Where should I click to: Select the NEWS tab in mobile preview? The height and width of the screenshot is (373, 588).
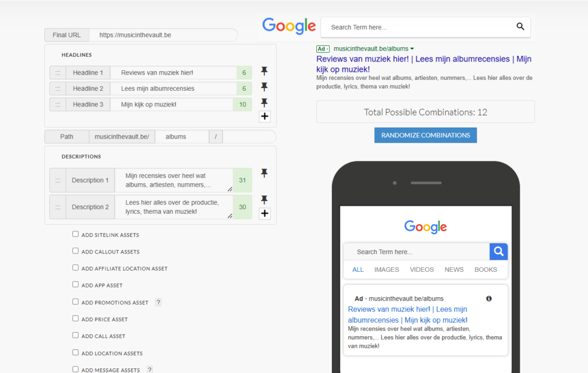coord(454,270)
